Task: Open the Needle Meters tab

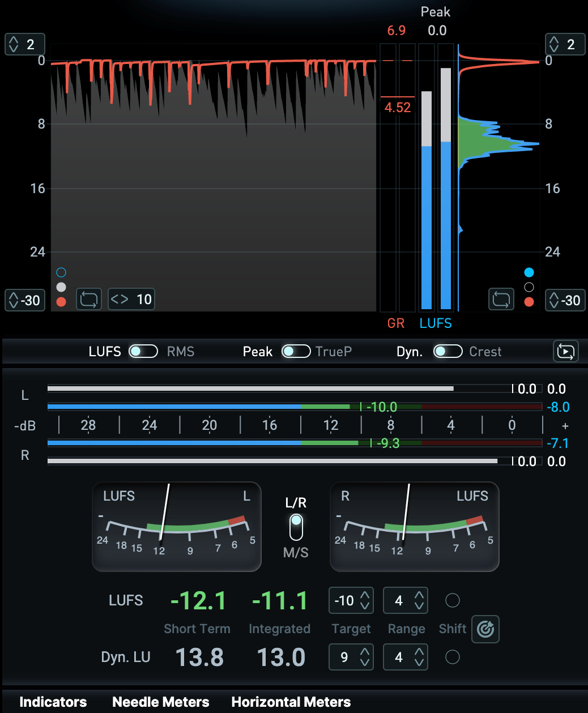Action: (x=161, y=702)
